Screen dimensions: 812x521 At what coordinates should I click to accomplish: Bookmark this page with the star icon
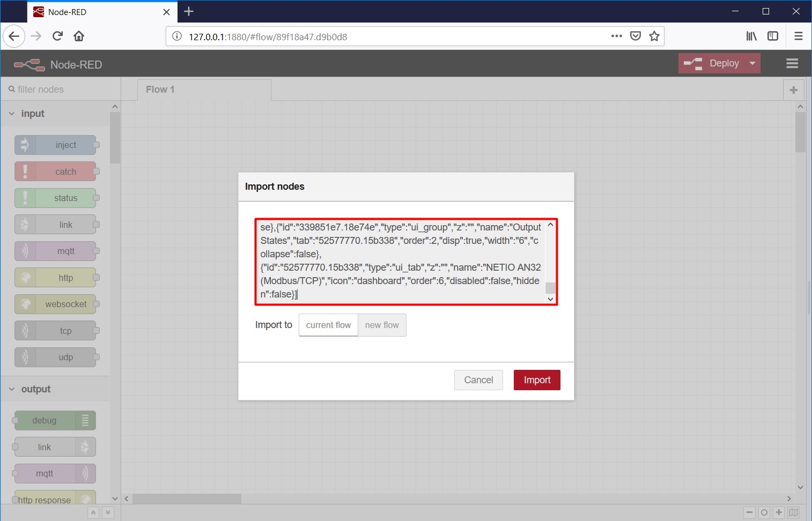click(x=654, y=36)
